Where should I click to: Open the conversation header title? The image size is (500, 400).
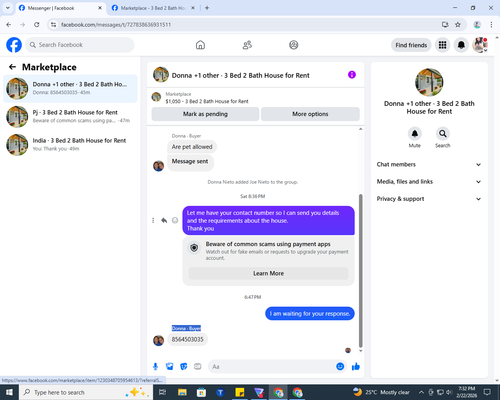tap(240, 75)
